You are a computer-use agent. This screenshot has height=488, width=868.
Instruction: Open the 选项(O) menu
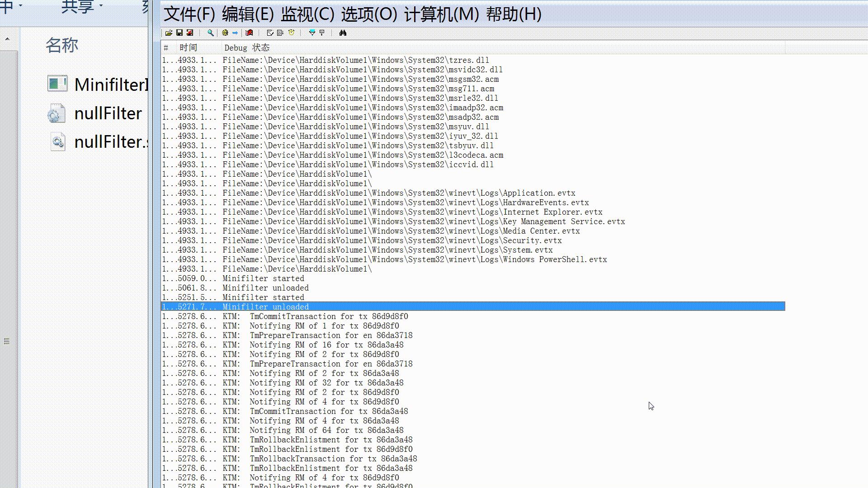(368, 14)
